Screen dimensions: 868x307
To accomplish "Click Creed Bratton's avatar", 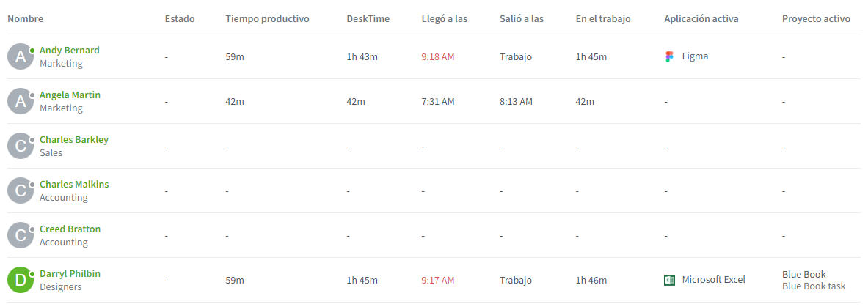I will [21, 236].
